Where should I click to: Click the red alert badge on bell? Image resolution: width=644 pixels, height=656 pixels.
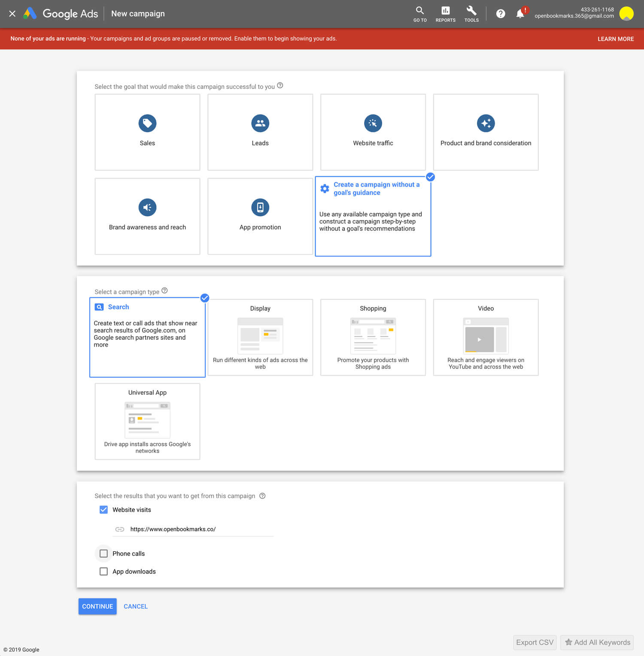click(525, 10)
